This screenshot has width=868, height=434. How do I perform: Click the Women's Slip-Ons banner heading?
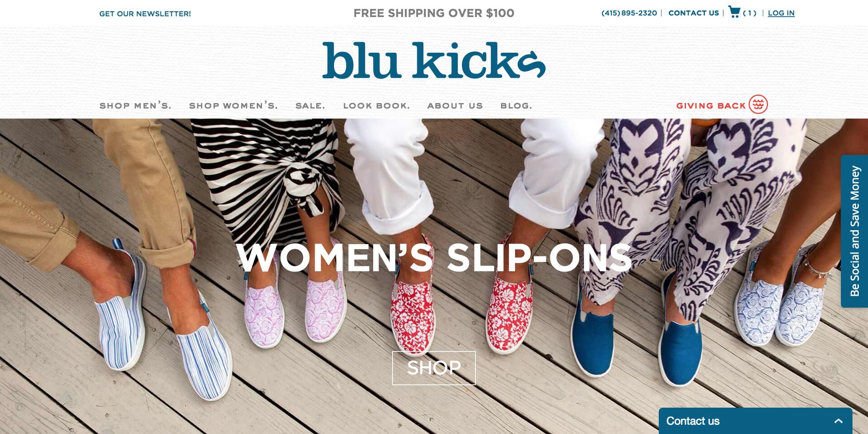(x=434, y=257)
